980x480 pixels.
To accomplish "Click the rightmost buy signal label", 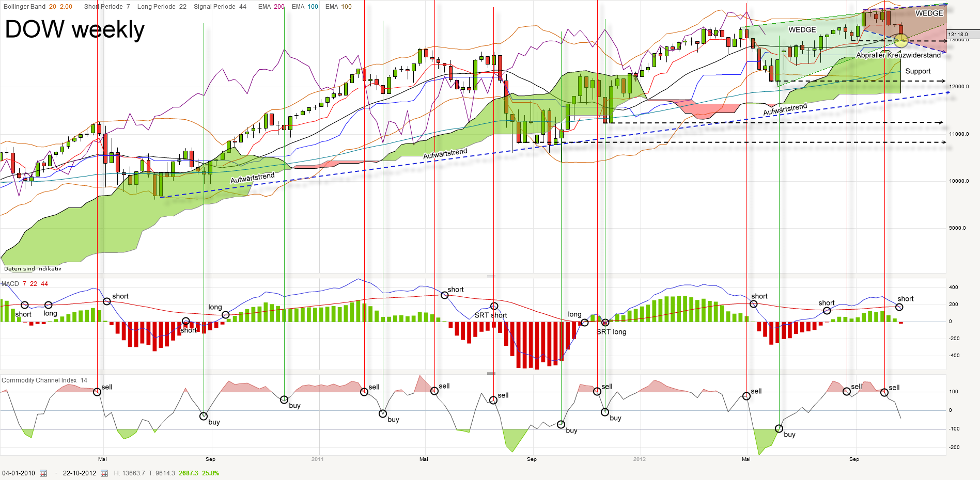I will tap(789, 435).
